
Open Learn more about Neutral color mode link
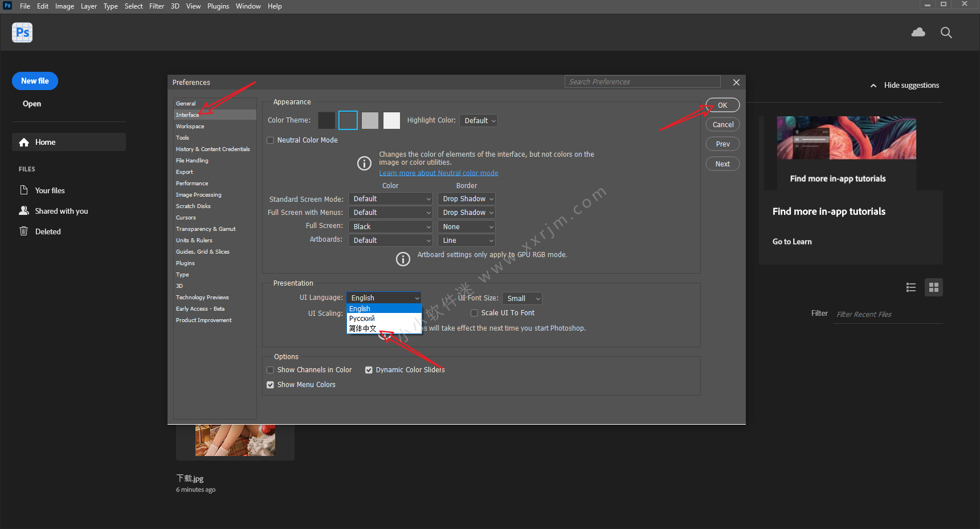439,173
